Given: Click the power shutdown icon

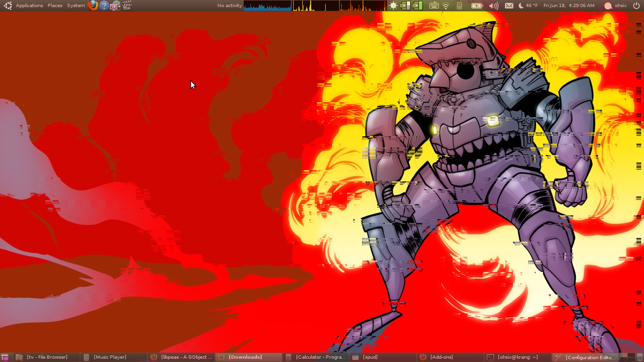Looking at the screenshot, I should pos(637,6).
